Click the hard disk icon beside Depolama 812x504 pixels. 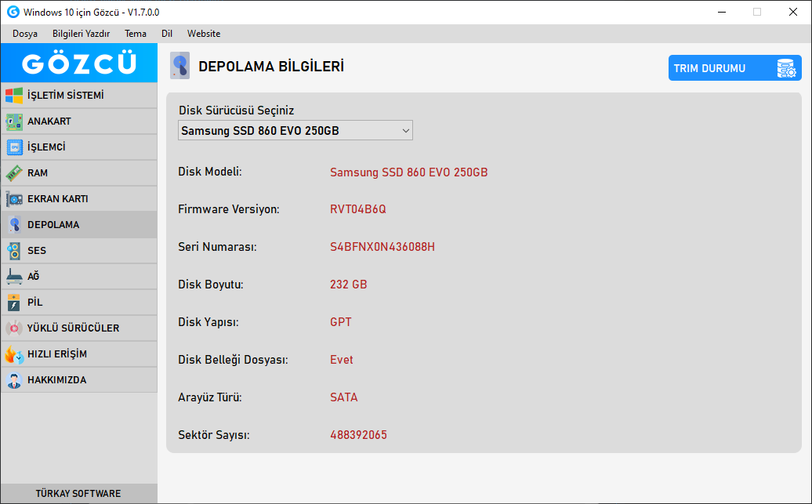click(x=14, y=225)
